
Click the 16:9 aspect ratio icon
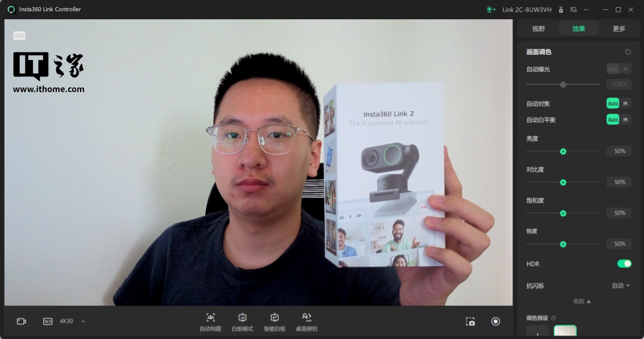pyautogui.click(x=48, y=321)
